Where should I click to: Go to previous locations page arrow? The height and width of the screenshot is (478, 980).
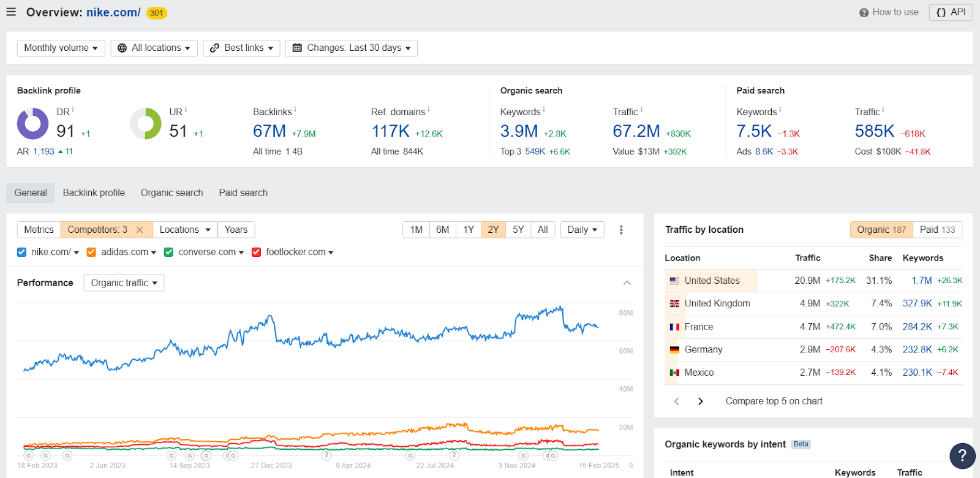click(x=676, y=401)
